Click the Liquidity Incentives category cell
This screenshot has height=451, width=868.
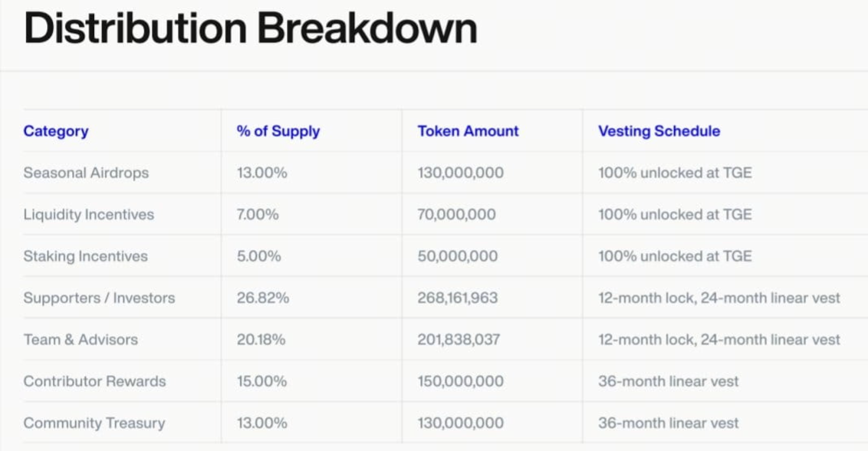pos(88,214)
